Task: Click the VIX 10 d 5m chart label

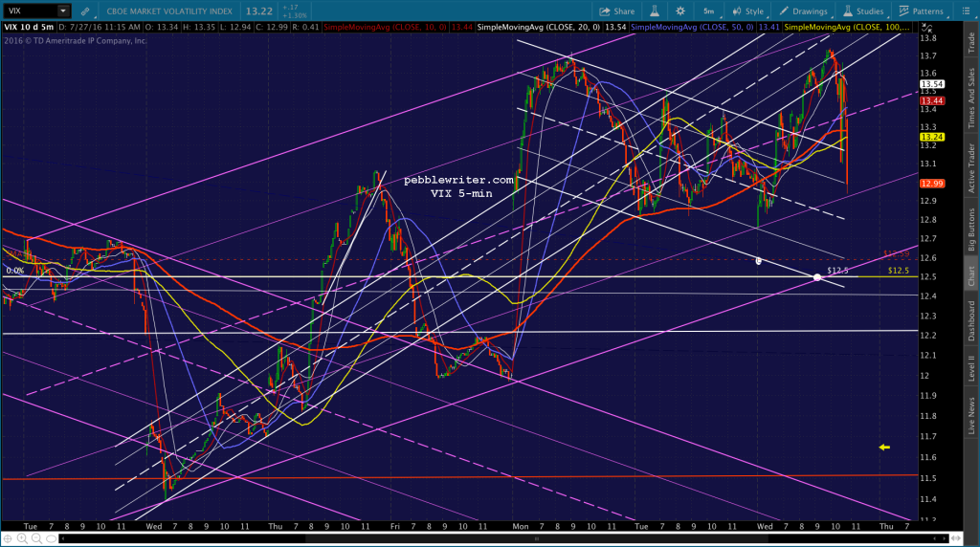Action: [29, 28]
